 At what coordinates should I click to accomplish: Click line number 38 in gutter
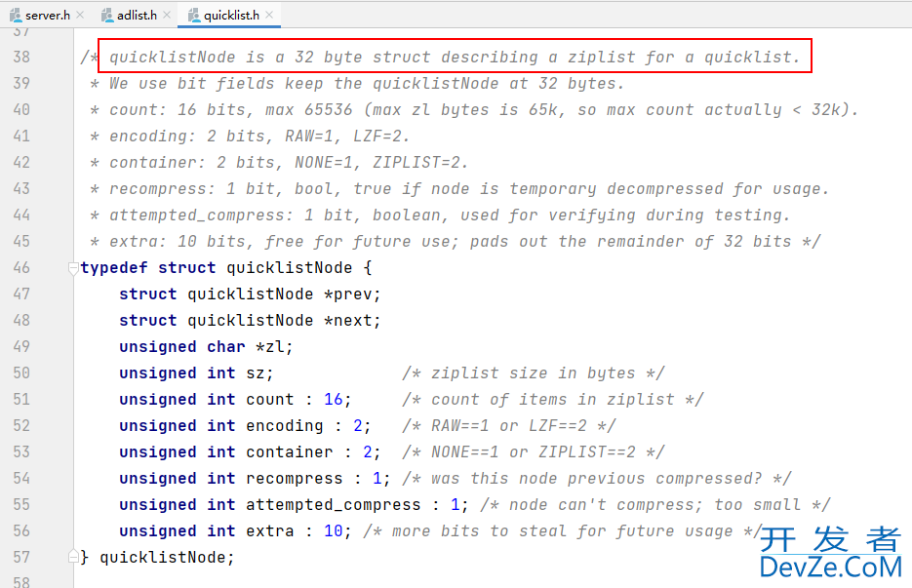(21, 57)
